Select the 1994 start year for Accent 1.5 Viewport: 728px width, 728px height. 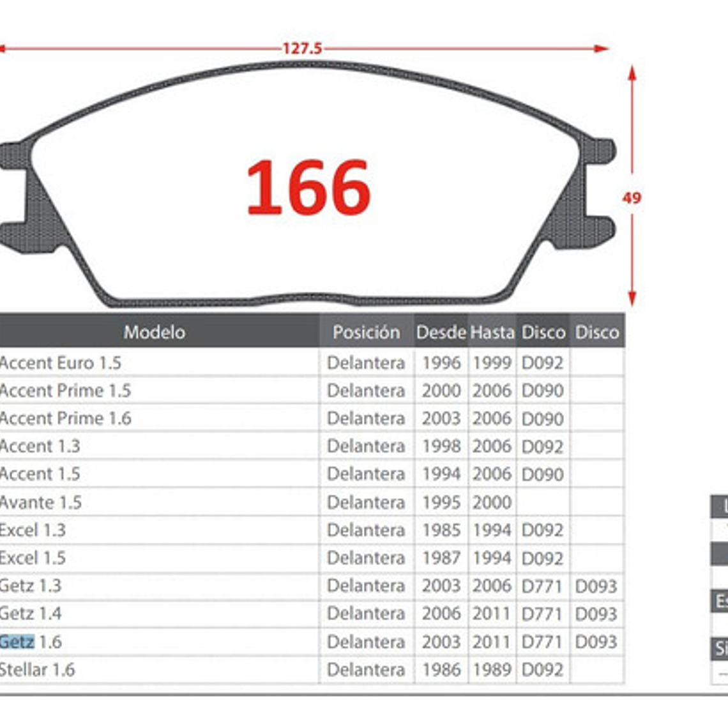[x=441, y=474]
